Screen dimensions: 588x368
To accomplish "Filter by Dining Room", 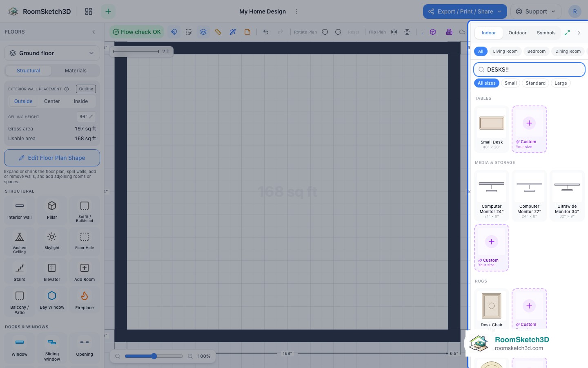I will (x=568, y=52).
